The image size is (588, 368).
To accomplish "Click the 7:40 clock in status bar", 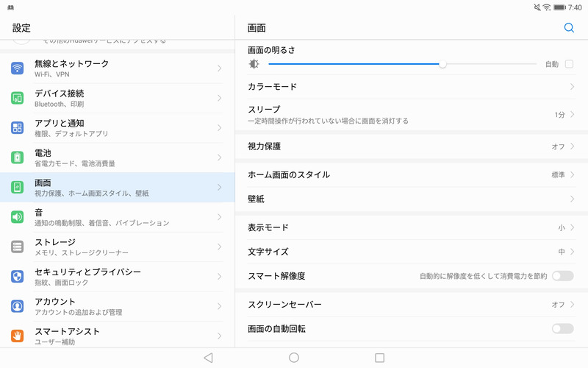I will [575, 7].
